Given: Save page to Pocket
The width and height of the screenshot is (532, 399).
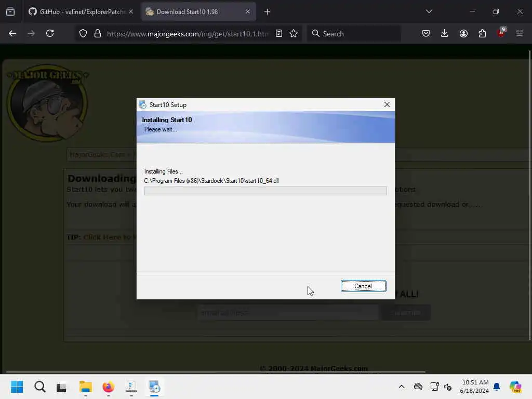Looking at the screenshot, I should [x=426, y=33].
